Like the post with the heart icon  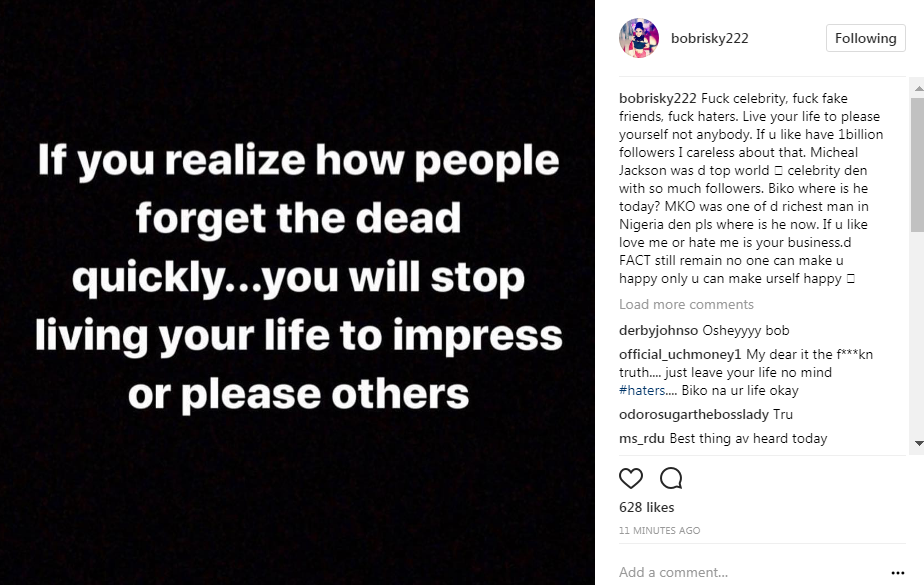pos(631,478)
